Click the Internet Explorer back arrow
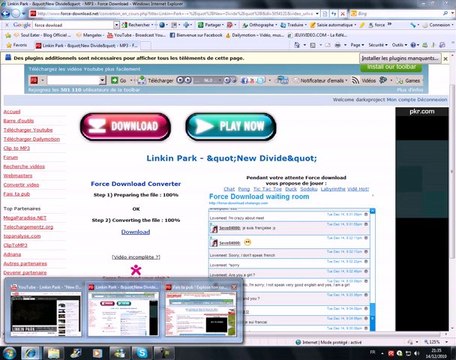 (5, 14)
